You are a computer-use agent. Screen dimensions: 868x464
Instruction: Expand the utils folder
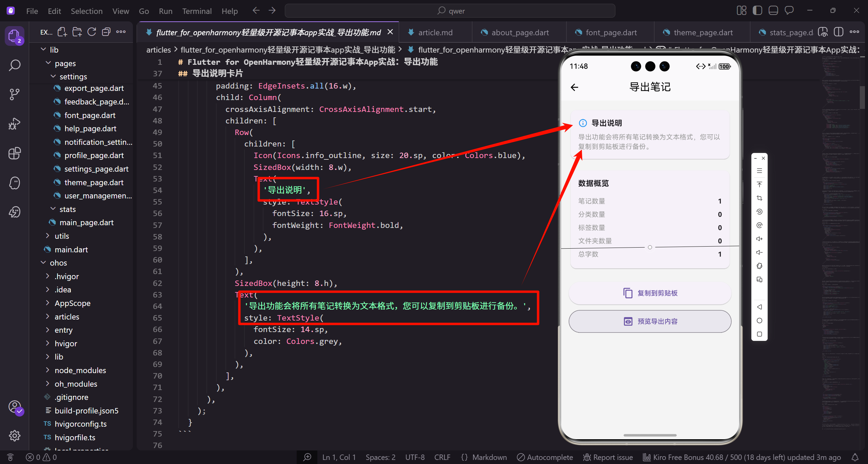62,236
